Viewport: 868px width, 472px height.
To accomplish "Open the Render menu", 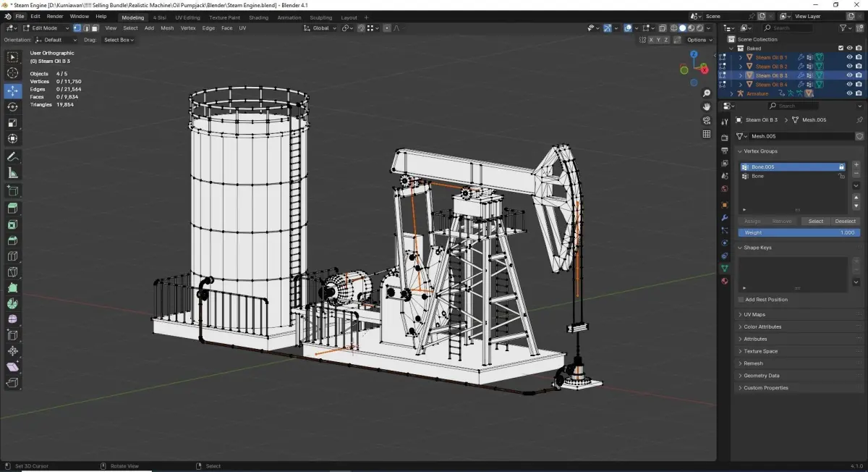I will coord(55,17).
